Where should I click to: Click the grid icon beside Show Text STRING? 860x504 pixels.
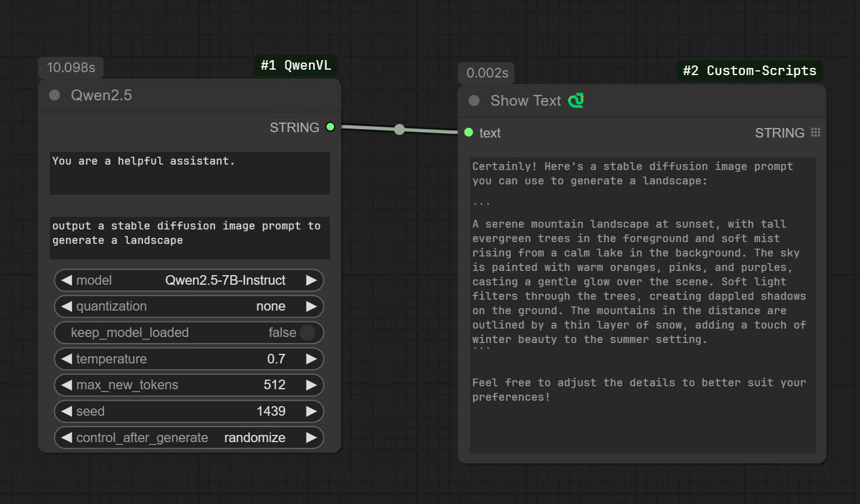pyautogui.click(x=816, y=132)
